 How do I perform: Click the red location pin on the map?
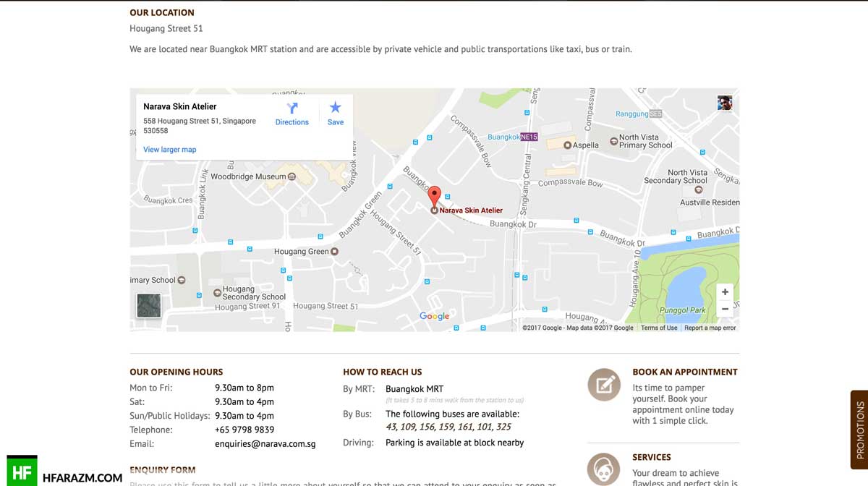click(x=434, y=197)
